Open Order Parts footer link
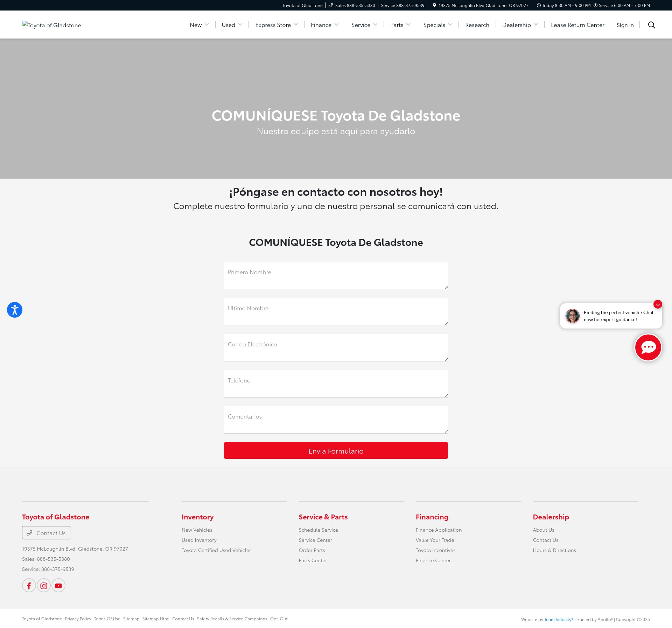This screenshot has width=672, height=628. pos(312,550)
